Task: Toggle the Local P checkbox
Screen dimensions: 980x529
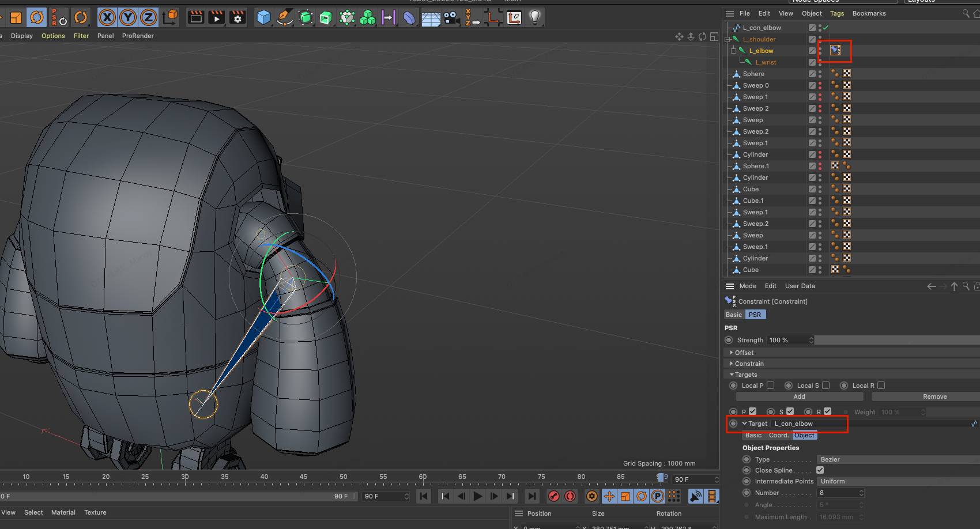Action: coord(771,386)
